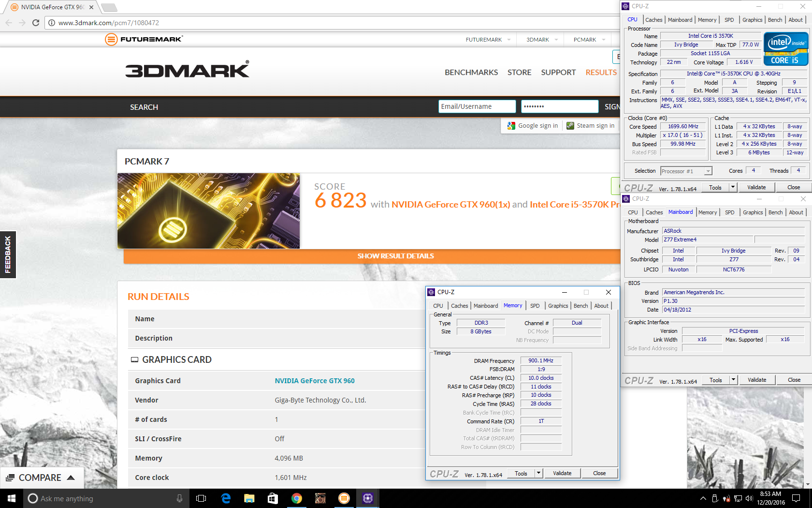Open the Windows Start menu
Image resolution: width=812 pixels, height=508 pixels.
[x=12, y=498]
